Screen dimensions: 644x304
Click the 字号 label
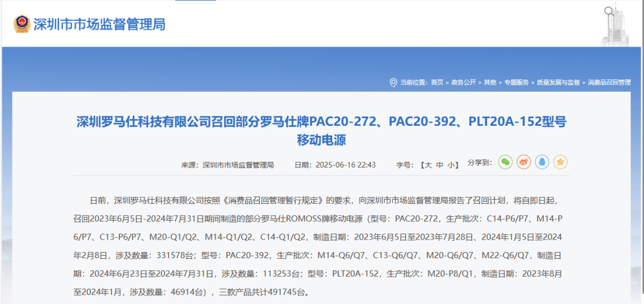click(x=406, y=165)
